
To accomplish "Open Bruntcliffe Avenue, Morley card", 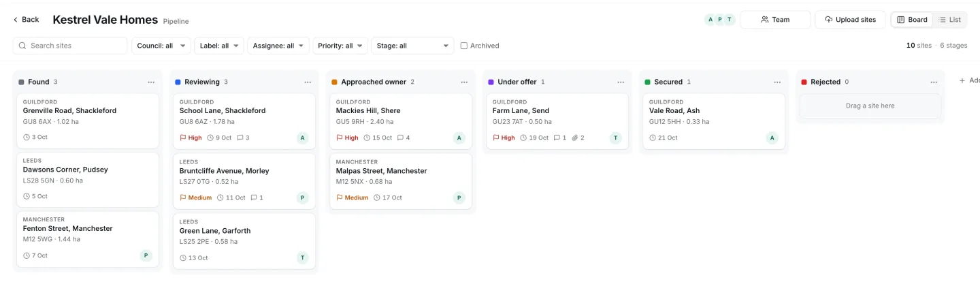I will click(x=244, y=181).
